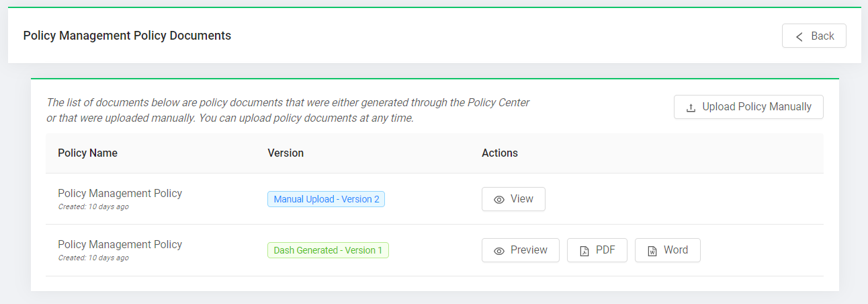Click the PDF file icon
868x304 pixels.
584,251
